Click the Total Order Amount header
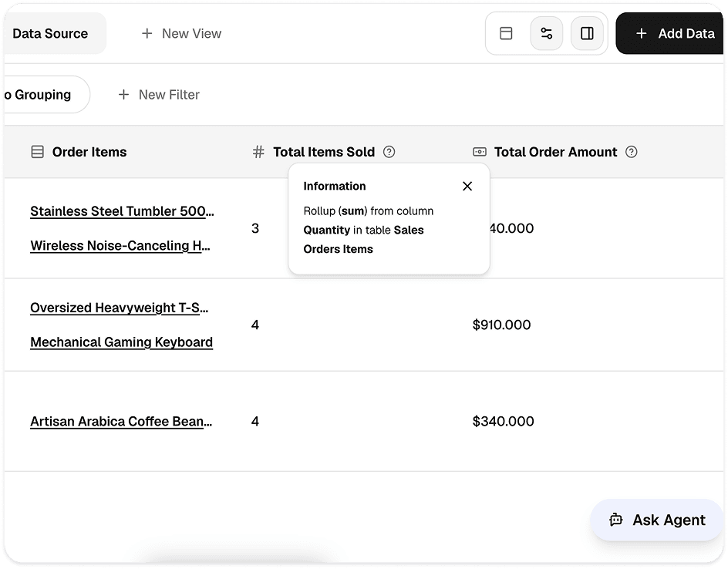The image size is (728, 569). [x=555, y=152]
